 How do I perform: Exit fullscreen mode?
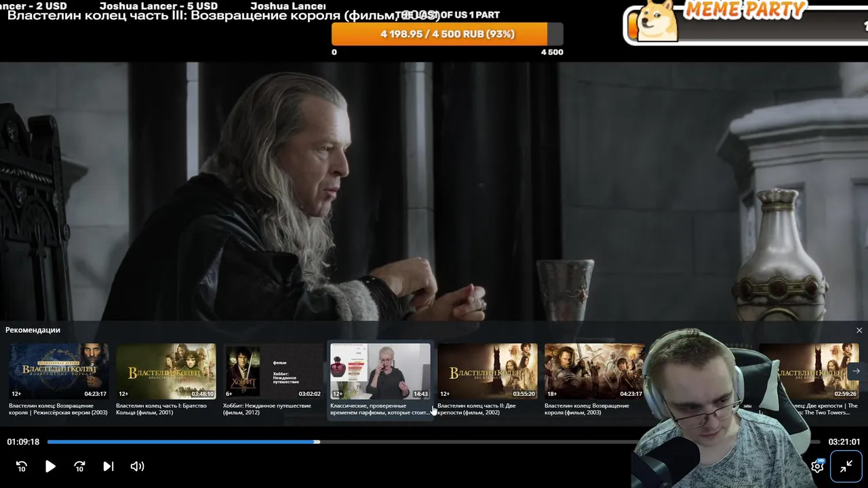846,466
